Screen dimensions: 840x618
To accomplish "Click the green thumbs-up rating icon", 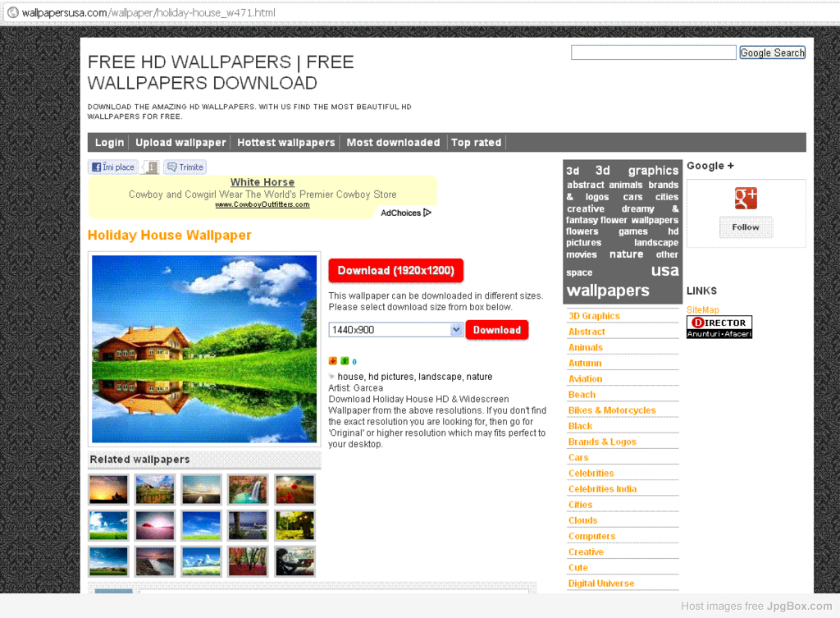I will pyautogui.click(x=345, y=361).
